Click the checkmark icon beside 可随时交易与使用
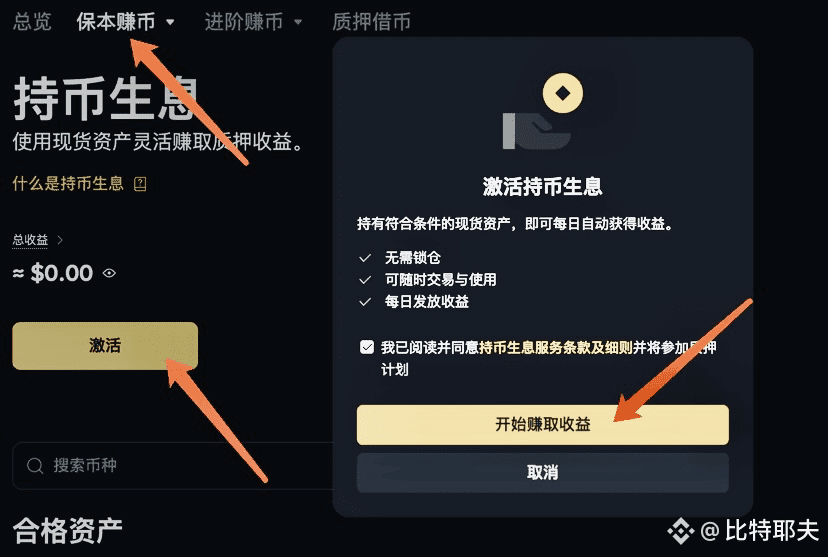The height and width of the screenshot is (557, 828). (x=365, y=280)
